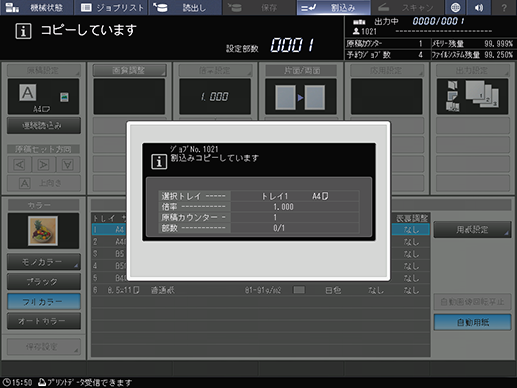Click the 選択トレイ row in the dialog

click(x=259, y=196)
